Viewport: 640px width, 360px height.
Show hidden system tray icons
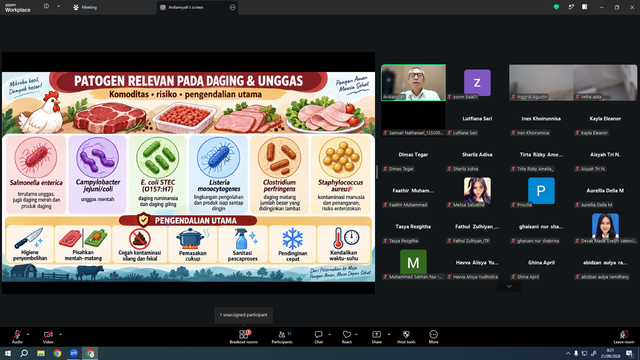click(568, 353)
